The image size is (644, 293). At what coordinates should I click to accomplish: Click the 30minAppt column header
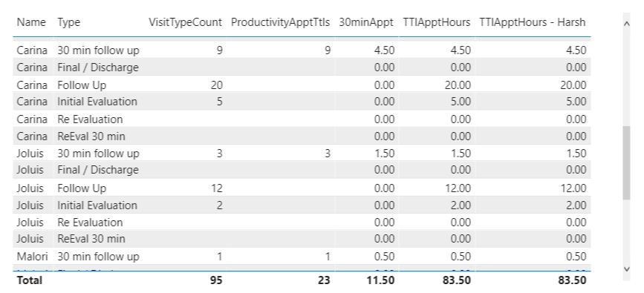pos(366,22)
